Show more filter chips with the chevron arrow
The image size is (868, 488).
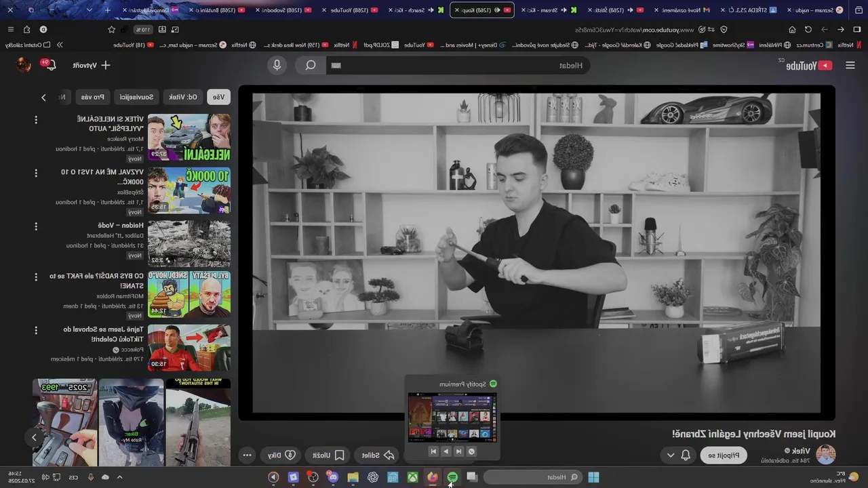tap(43, 98)
